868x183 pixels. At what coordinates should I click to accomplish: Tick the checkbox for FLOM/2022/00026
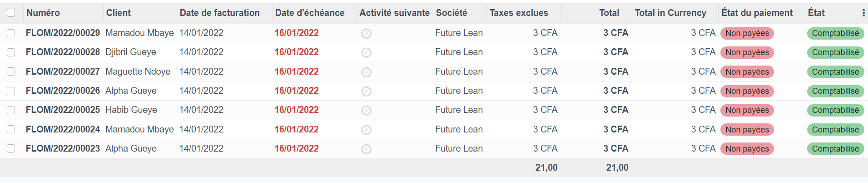[11, 91]
